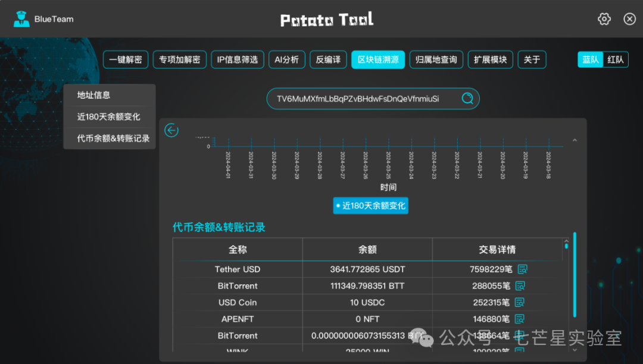The height and width of the screenshot is (364, 643).
Task: Click the 3641.772865 USDT balance cell
Action: pyautogui.click(x=367, y=269)
